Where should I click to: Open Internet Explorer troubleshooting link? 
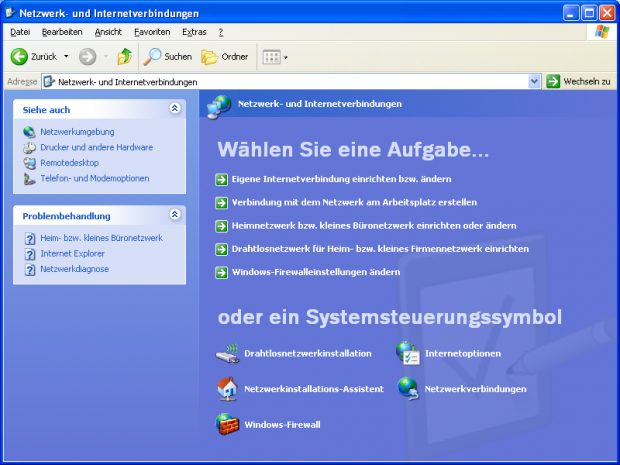point(72,253)
